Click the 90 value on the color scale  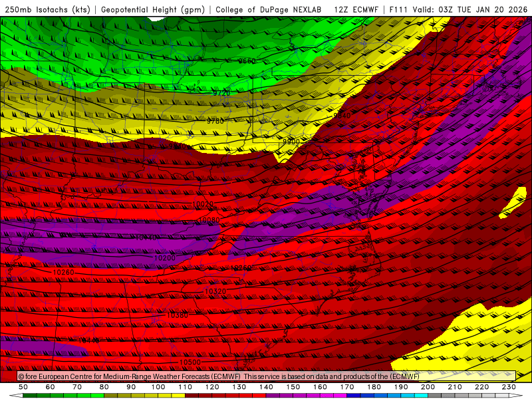(x=131, y=387)
